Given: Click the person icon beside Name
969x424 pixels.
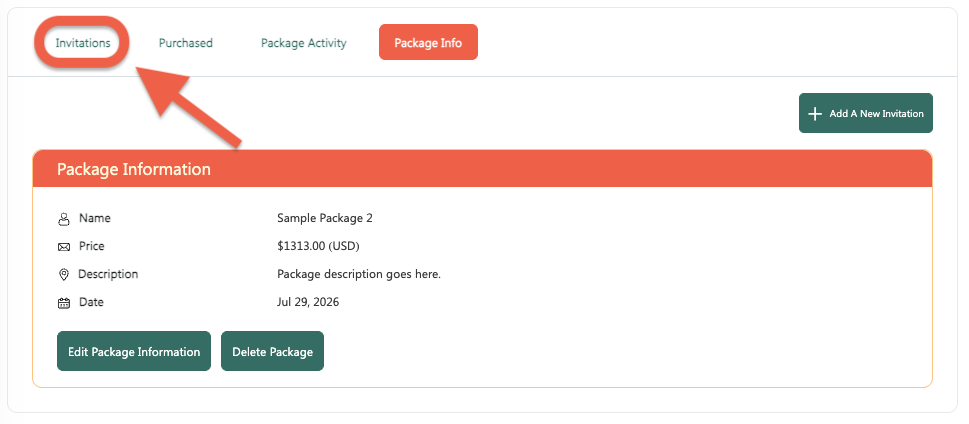Looking at the screenshot, I should [64, 219].
